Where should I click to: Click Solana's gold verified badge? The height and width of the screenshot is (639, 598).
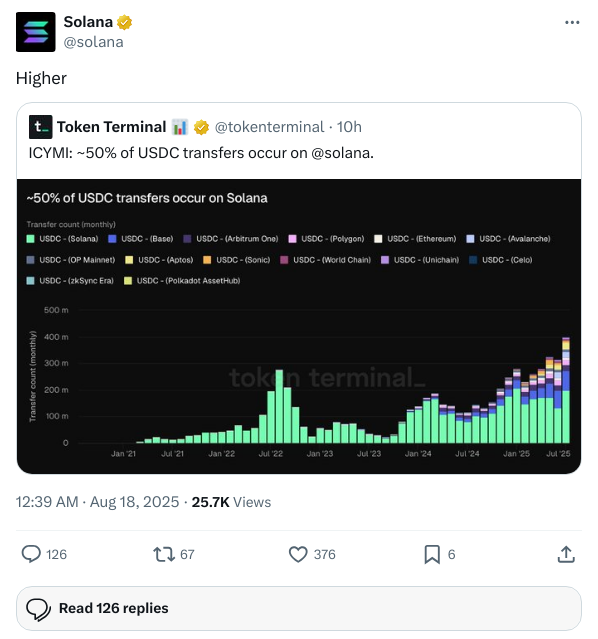tap(124, 22)
